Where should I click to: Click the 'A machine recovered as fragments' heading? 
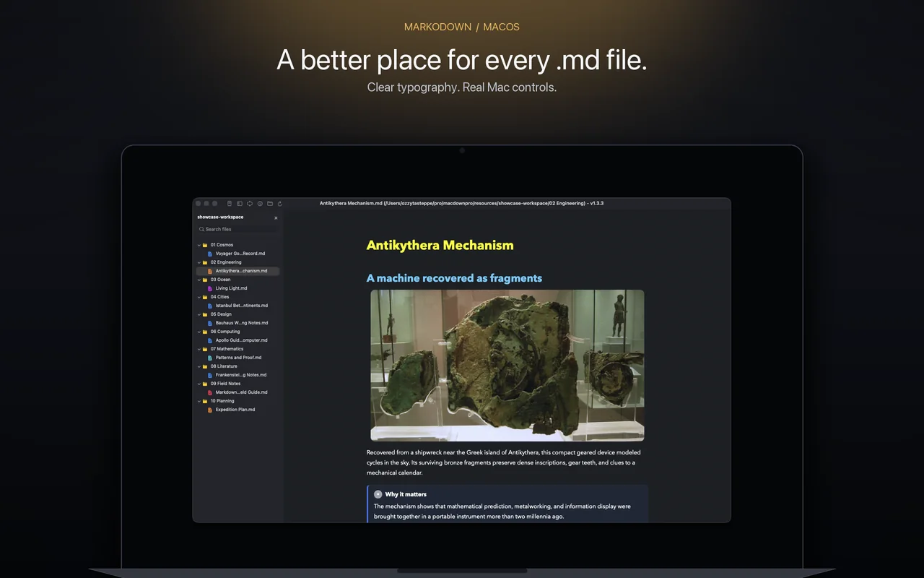[454, 278]
